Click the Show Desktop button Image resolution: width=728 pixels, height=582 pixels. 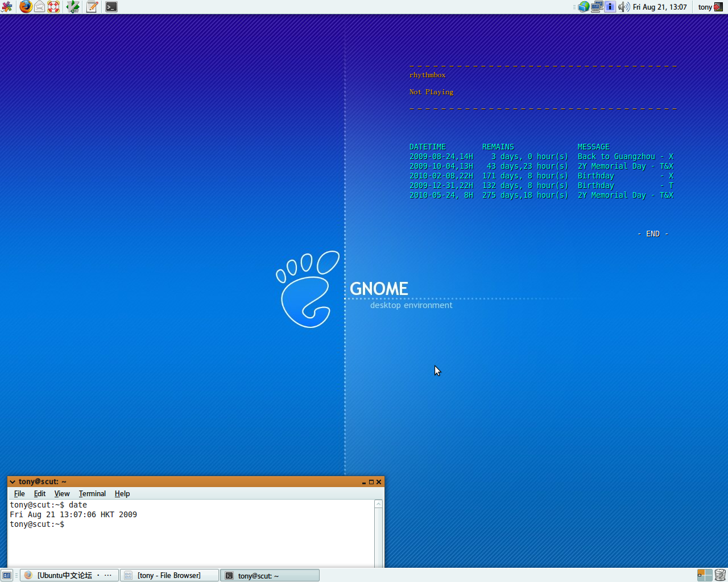(7, 575)
